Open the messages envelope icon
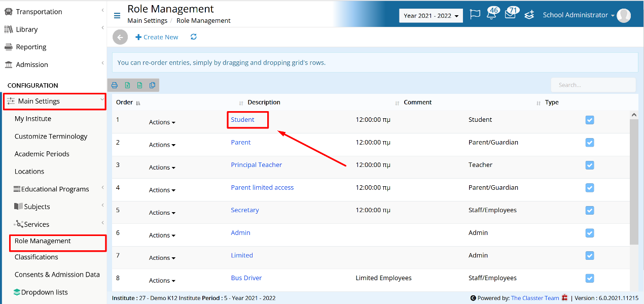 (510, 15)
